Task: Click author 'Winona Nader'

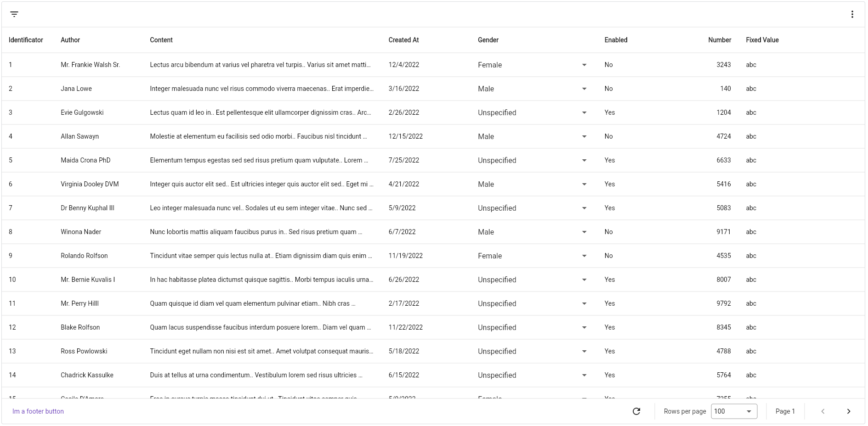Action: pos(81,232)
